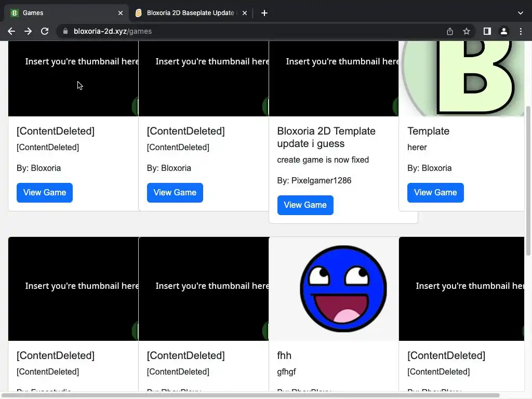Bookmark this page with the star icon

click(467, 31)
